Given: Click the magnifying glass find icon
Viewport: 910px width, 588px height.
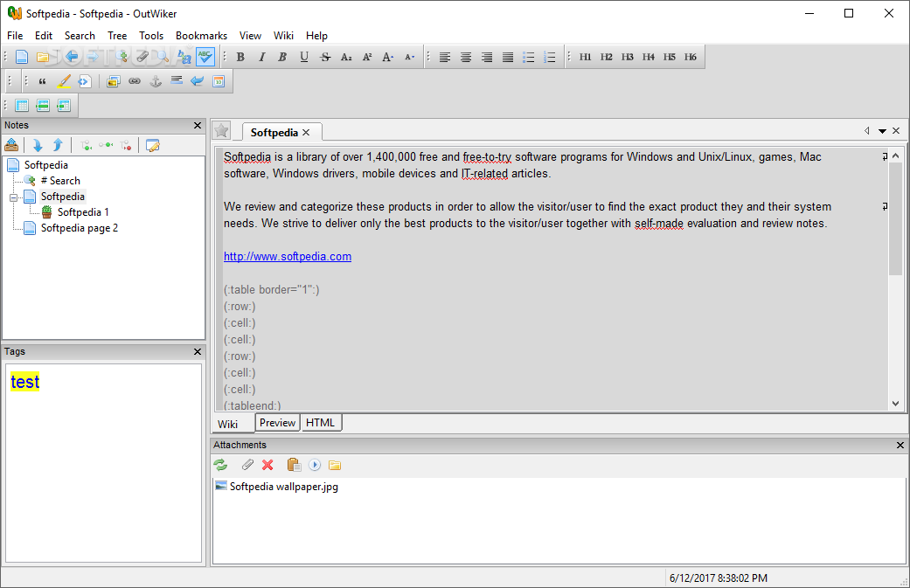Looking at the screenshot, I should [x=163, y=57].
